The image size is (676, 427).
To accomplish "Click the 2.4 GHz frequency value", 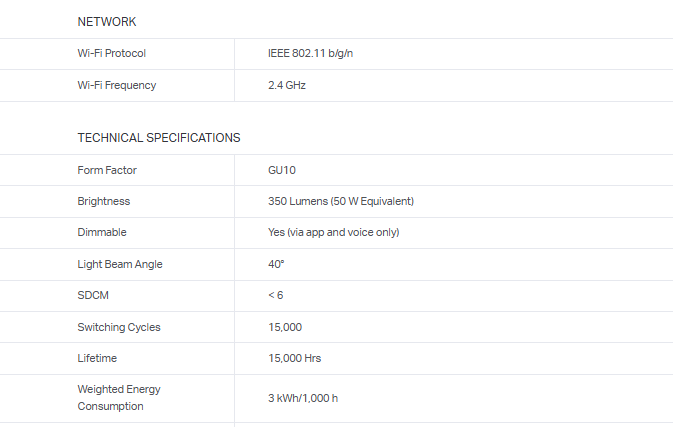I will click(x=287, y=85).
